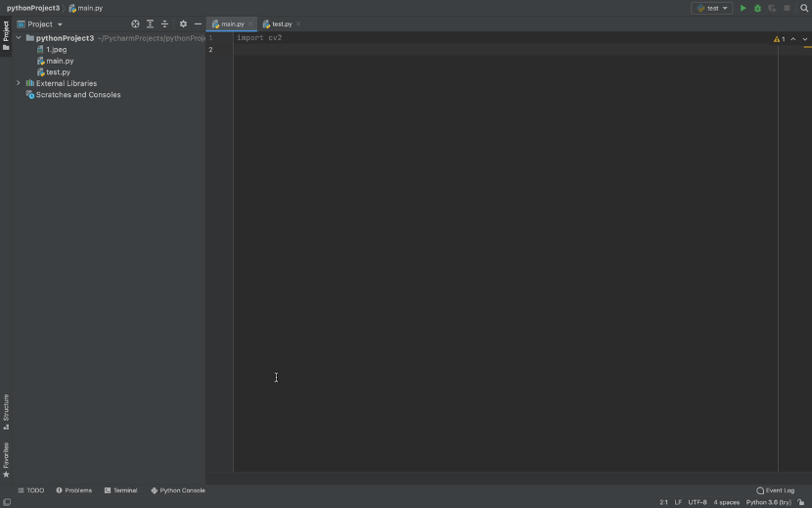Open the TODO tool window
The image size is (812, 509).
(31, 490)
